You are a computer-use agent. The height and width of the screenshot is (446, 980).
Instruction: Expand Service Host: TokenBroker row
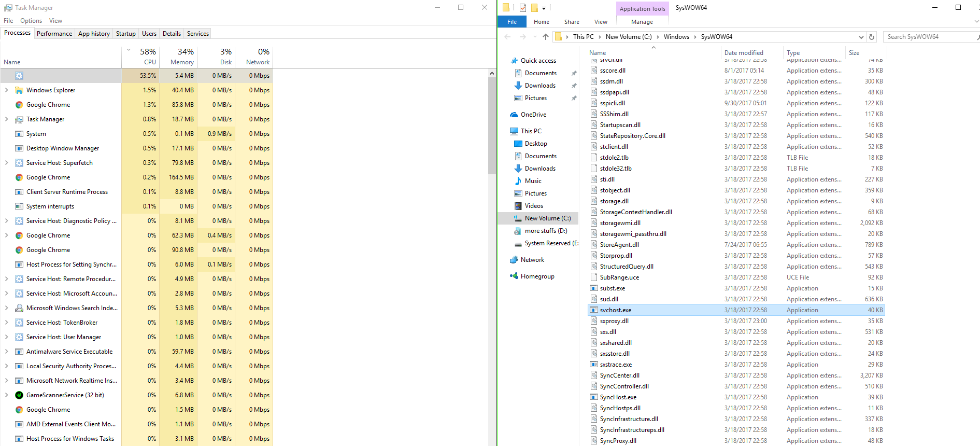[x=6, y=323]
